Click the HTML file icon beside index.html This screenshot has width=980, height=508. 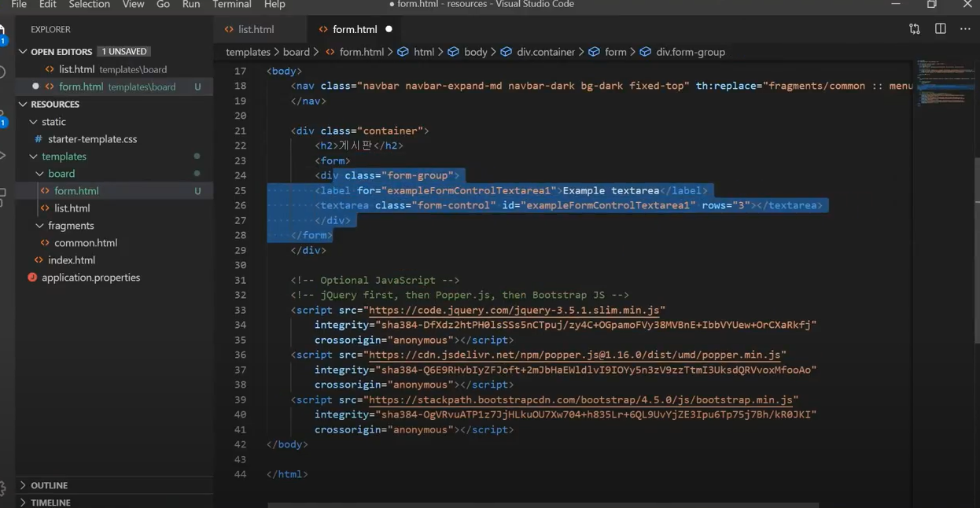click(x=39, y=260)
